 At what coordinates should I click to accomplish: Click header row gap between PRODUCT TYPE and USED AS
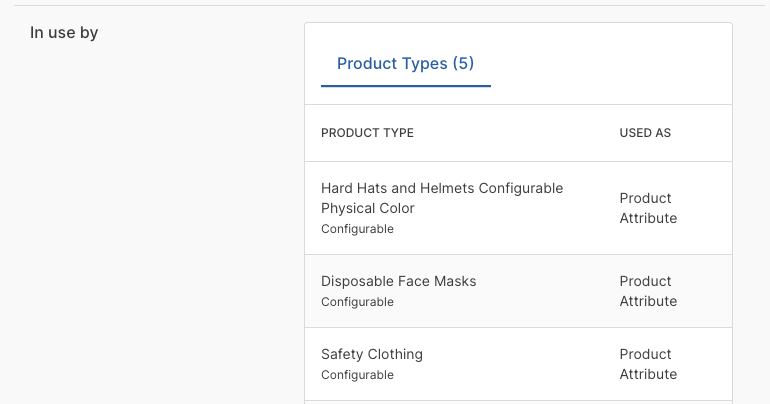click(x=515, y=133)
